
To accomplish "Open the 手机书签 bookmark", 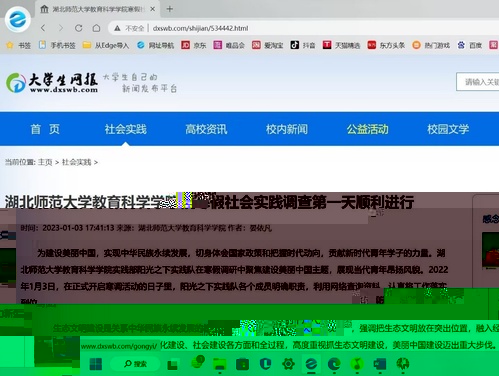I will pos(57,45).
